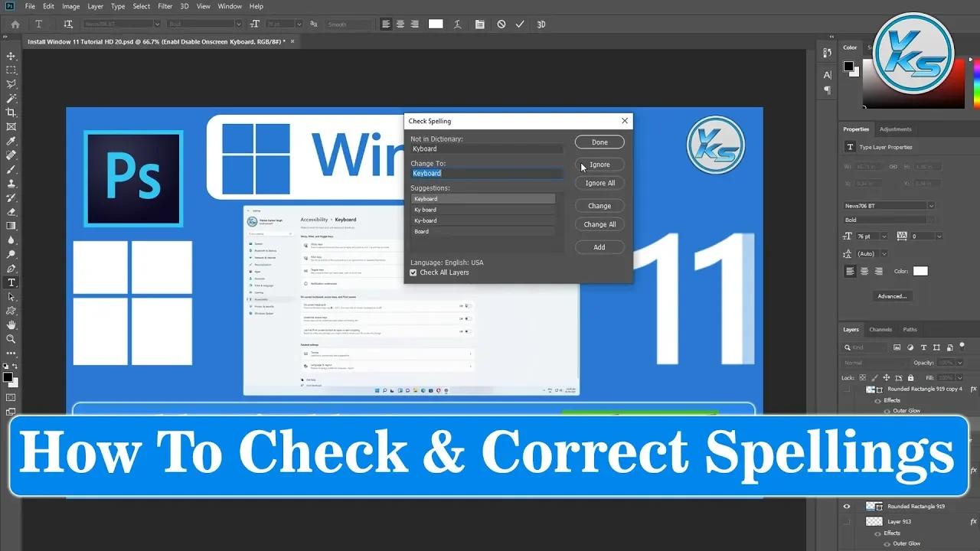This screenshot has height=551, width=980.
Task: Open the Smooth anti-aliasing dropdown
Action: (x=348, y=24)
